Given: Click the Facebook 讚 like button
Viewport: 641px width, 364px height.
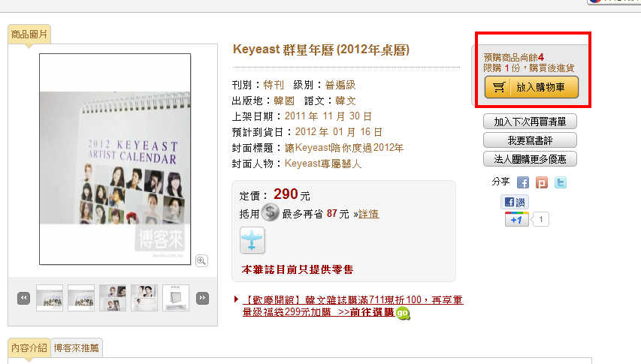Looking at the screenshot, I should [x=515, y=202].
